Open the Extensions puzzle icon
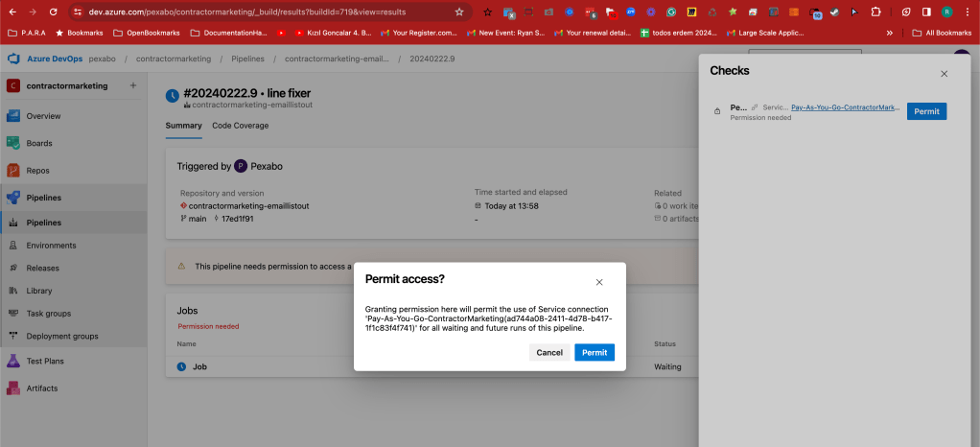 pos(875,12)
